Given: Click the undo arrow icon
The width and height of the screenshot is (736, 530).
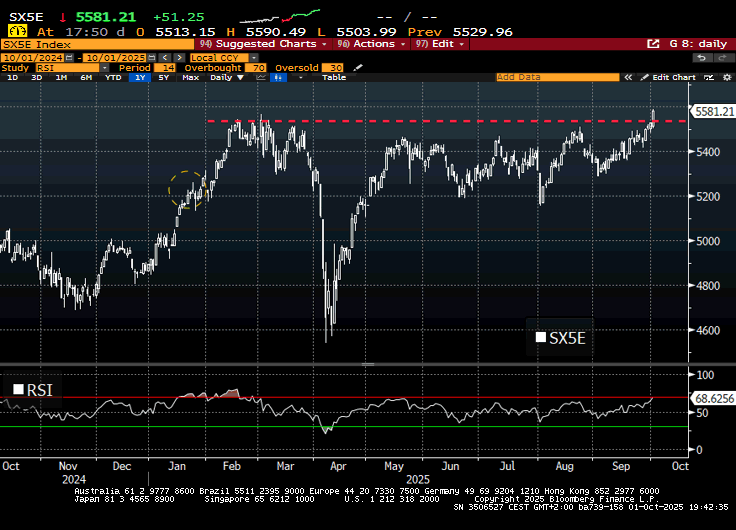Looking at the screenshot, I should [x=701, y=57].
